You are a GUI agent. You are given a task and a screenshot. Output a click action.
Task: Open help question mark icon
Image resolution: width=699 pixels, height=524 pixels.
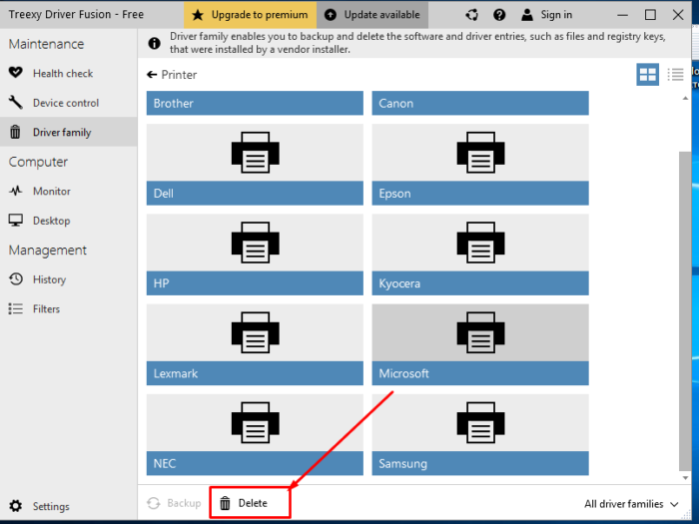coord(499,15)
